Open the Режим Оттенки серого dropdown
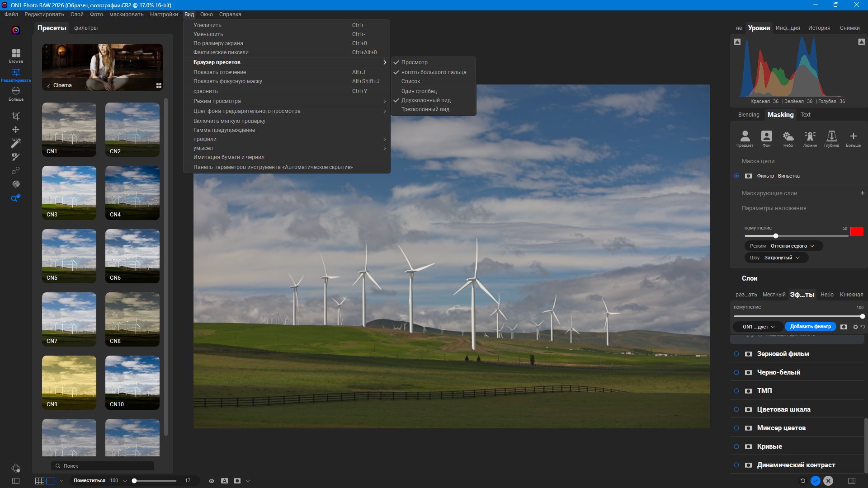This screenshot has width=868, height=488. [783, 246]
